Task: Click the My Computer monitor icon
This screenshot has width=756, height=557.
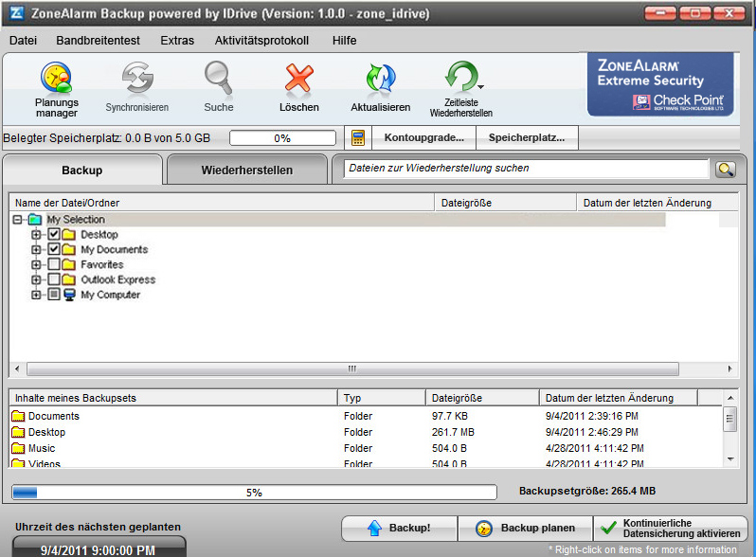Action: (69, 295)
